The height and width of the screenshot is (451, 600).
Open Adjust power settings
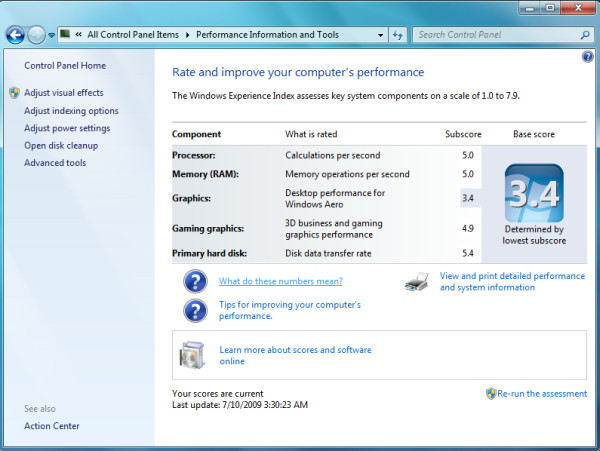click(x=67, y=128)
